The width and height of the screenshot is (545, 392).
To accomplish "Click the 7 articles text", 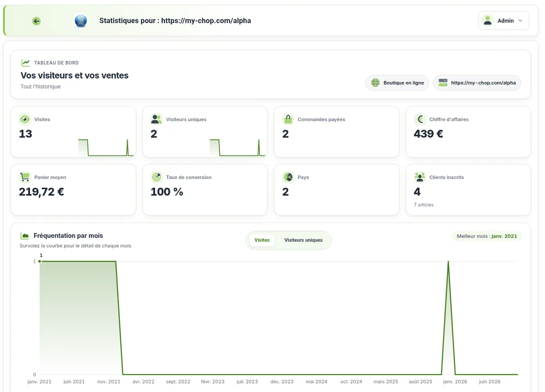I will coord(423,205).
